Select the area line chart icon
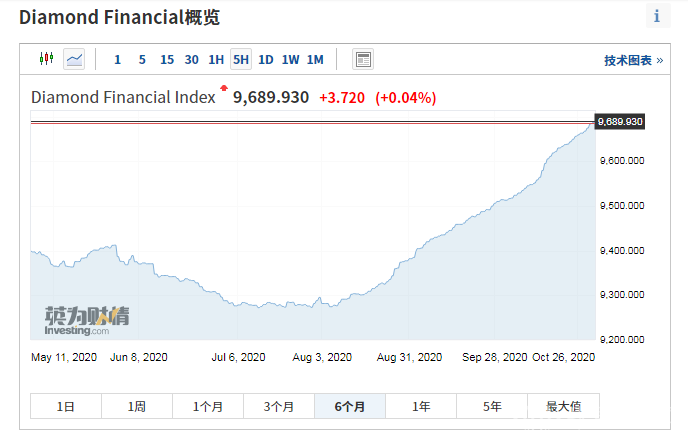 click(x=74, y=59)
